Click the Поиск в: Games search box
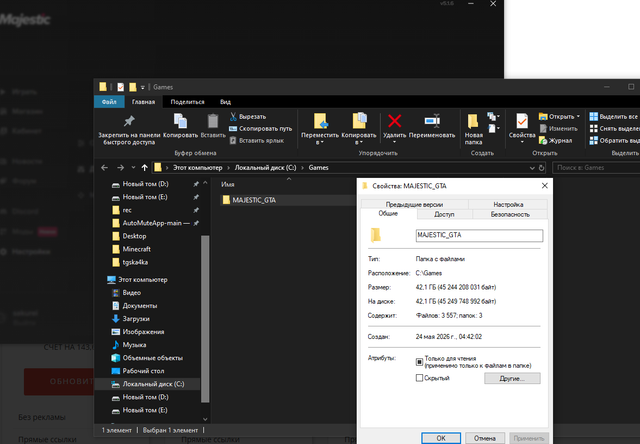The image size is (640, 444). [x=596, y=168]
